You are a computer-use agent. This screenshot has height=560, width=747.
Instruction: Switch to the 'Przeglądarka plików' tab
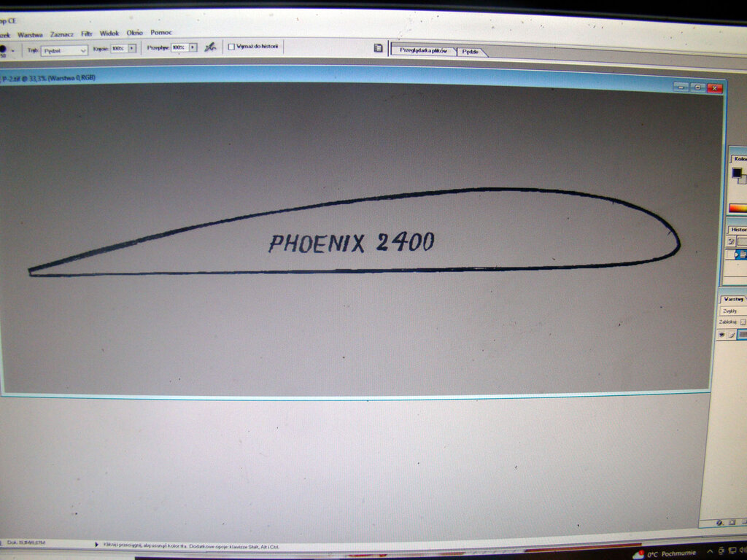(x=424, y=51)
